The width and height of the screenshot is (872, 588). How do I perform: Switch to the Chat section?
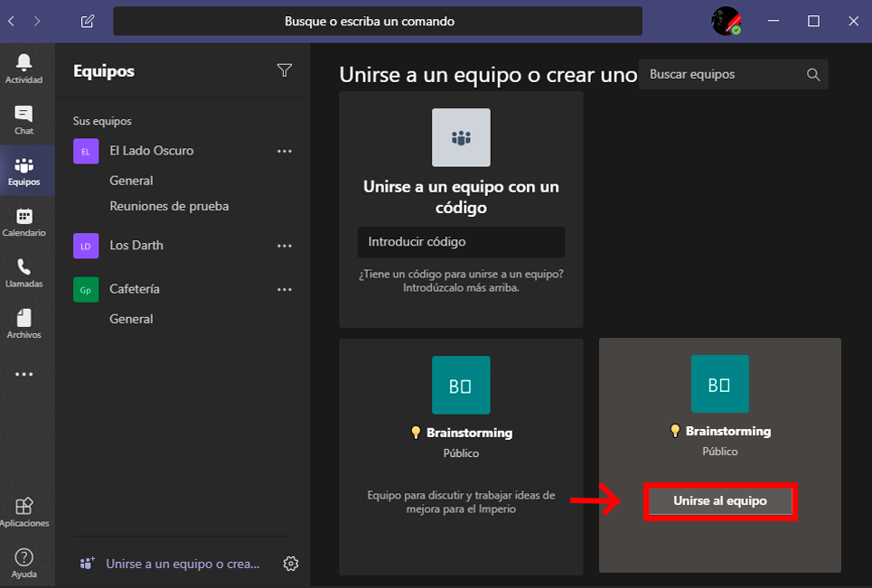point(24,118)
